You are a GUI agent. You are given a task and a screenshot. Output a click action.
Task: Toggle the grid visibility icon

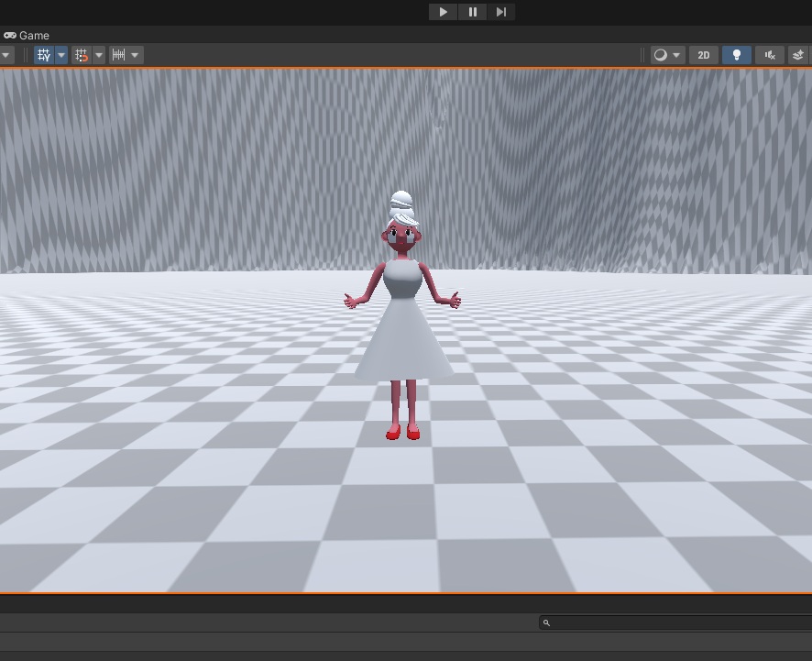coord(44,55)
